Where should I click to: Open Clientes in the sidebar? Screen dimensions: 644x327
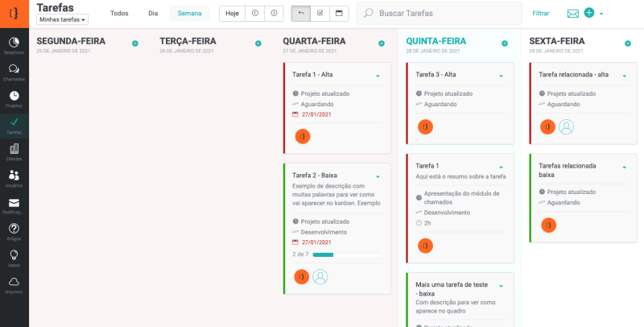click(x=14, y=151)
